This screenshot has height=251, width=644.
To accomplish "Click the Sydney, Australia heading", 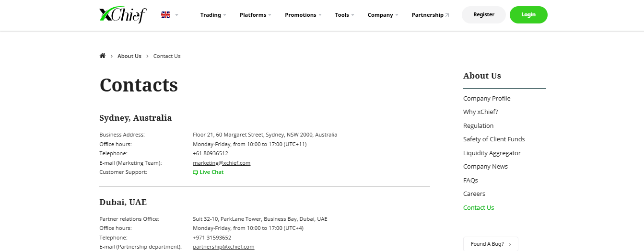I will click(x=135, y=118).
